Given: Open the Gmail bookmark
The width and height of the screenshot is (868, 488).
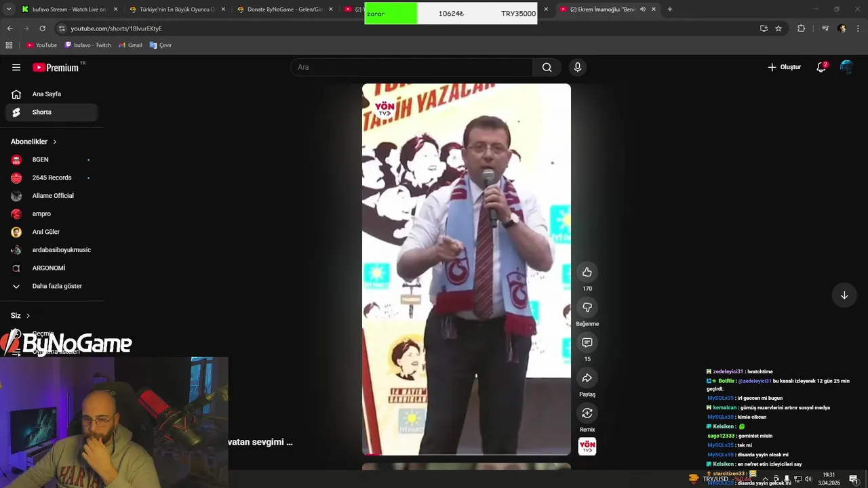Looking at the screenshot, I should (x=130, y=45).
